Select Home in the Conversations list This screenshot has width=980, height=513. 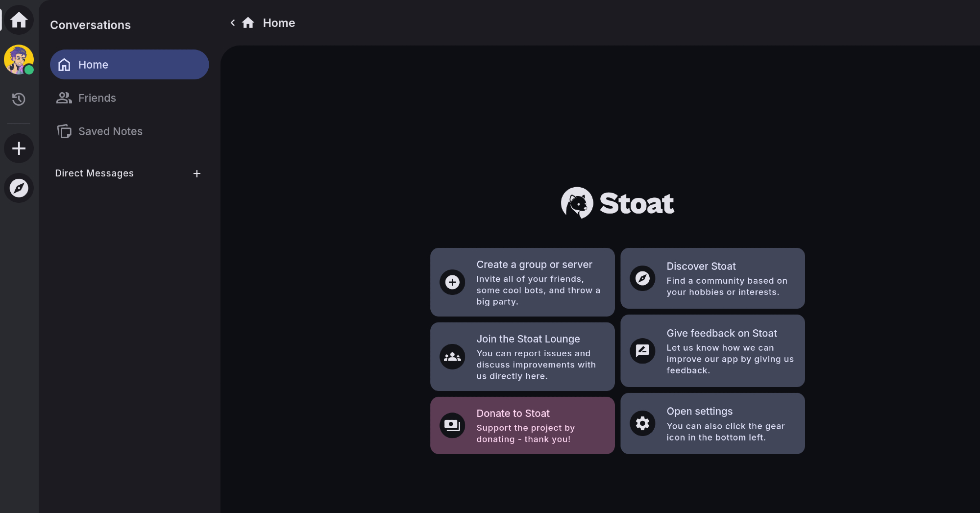coord(129,65)
